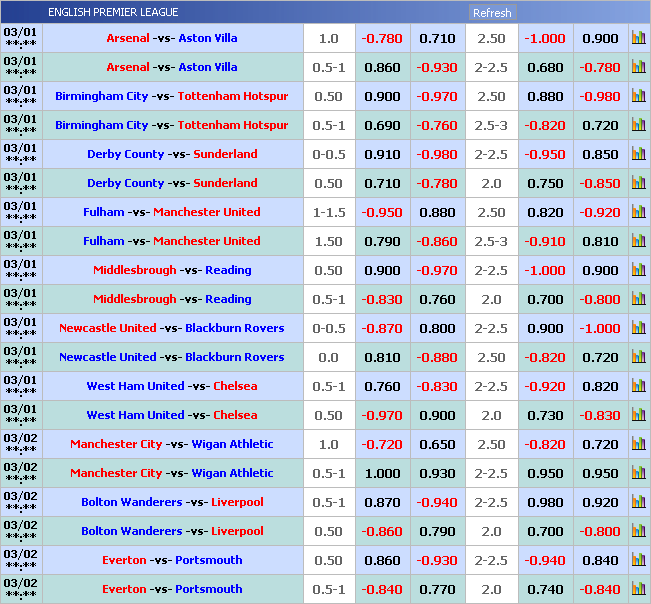This screenshot has width=651, height=604.
Task: Open stats chart for Birmingham City 0.5-1 handicap row
Action: click(639, 125)
